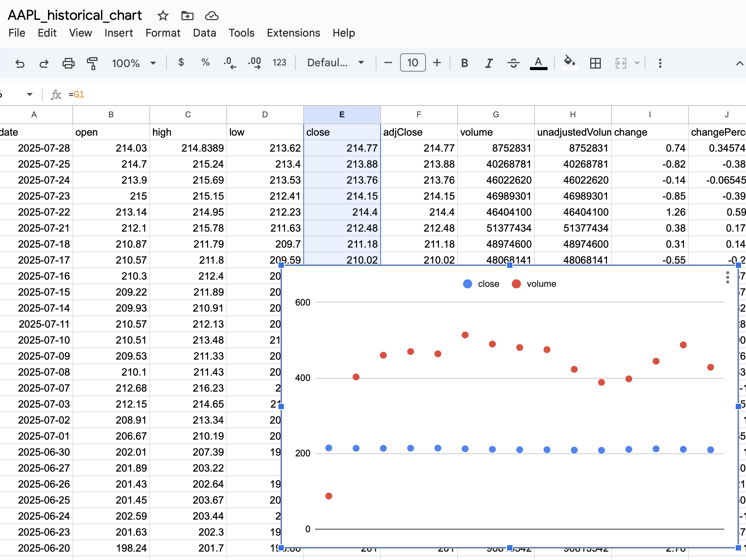The height and width of the screenshot is (560, 746).
Task: Click the 'change' header cell
Action: click(650, 132)
